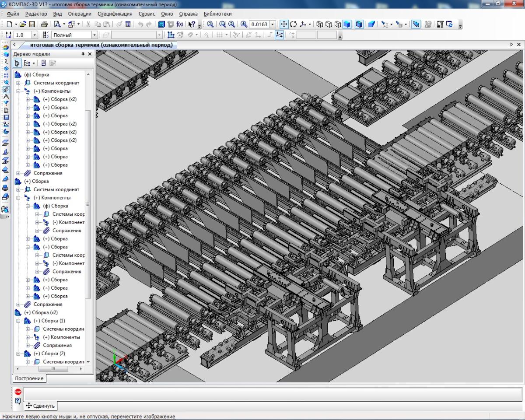Select the Mates paperclip tool in left sidebar
525x420 pixels.
click(x=6, y=89)
